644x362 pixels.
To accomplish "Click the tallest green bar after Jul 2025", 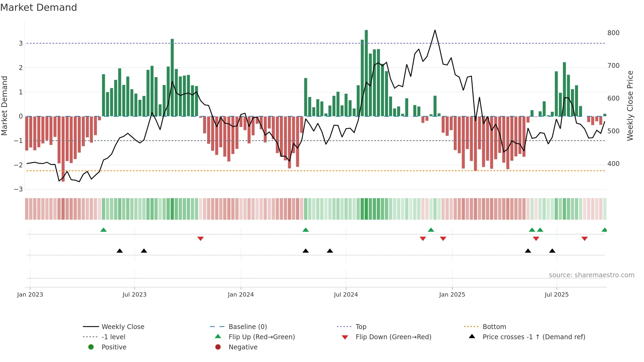I will pyautogui.click(x=564, y=89).
